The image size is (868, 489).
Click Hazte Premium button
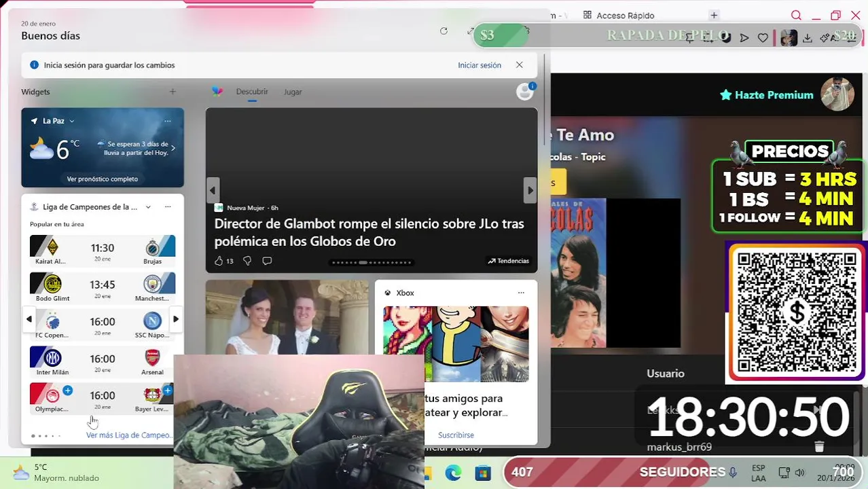pyautogui.click(x=767, y=95)
